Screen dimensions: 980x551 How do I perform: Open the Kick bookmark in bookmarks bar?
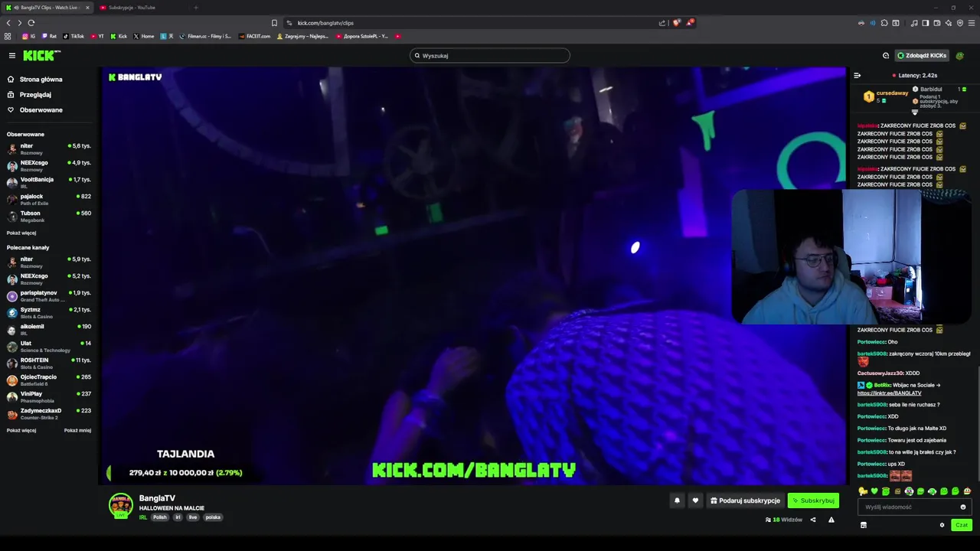(x=119, y=36)
